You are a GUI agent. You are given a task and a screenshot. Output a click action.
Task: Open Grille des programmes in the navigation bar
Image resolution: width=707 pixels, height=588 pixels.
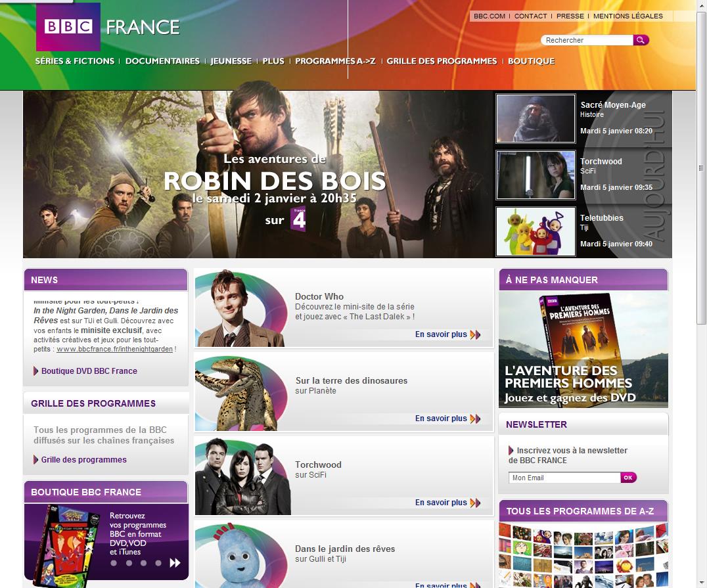tap(442, 61)
